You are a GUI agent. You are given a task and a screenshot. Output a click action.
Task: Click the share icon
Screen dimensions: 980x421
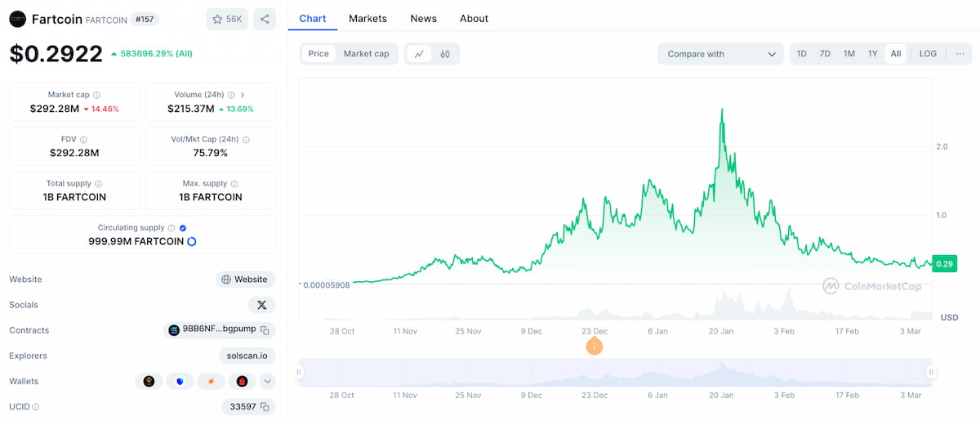click(265, 19)
